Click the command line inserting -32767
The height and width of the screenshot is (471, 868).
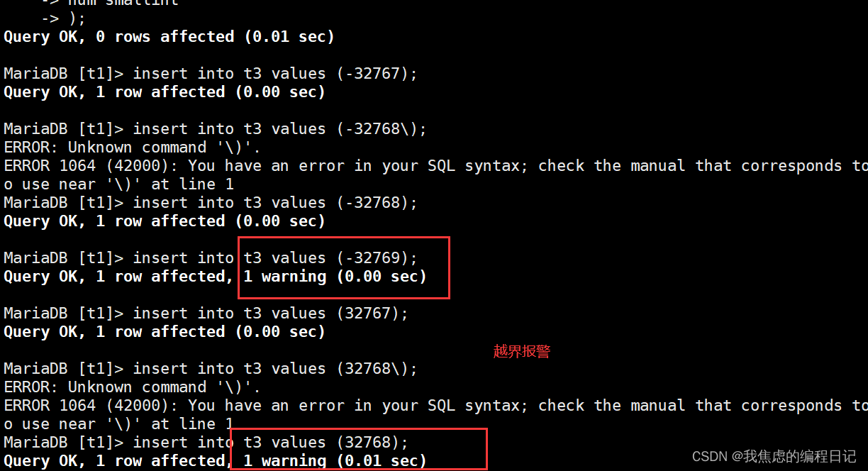211,74
